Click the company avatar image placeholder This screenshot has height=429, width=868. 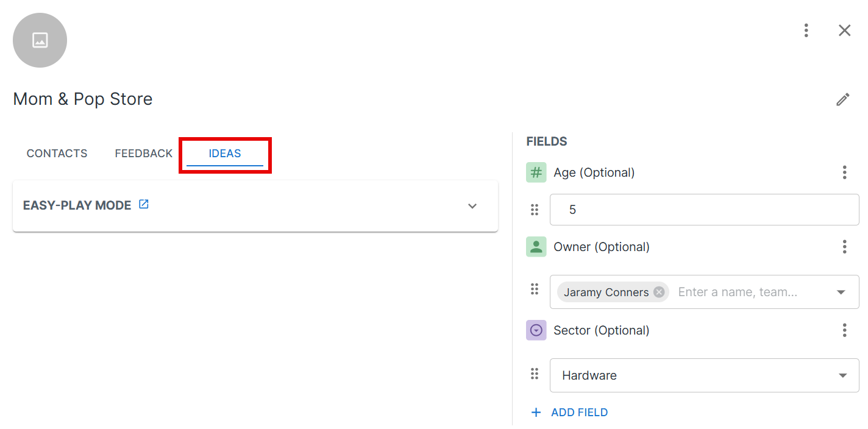click(x=40, y=40)
